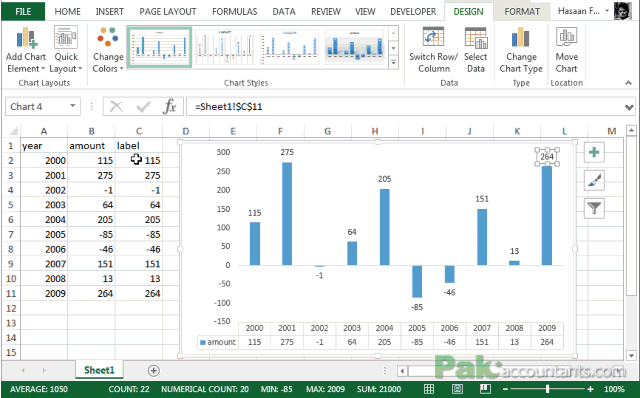Open the Name Box dropdown arrow

(72, 106)
